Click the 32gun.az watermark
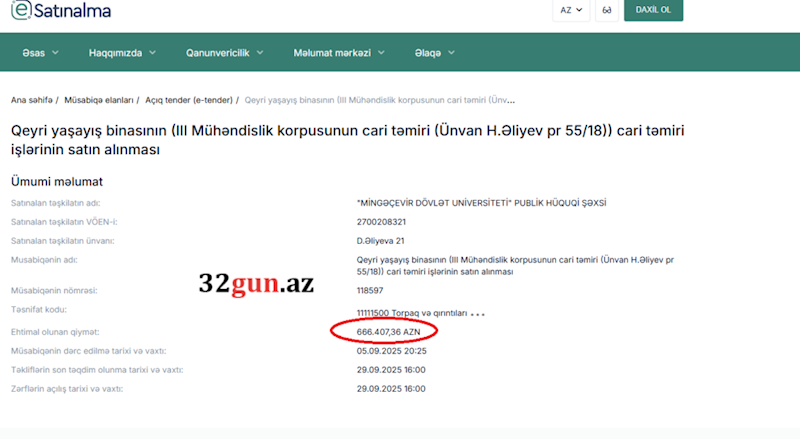 (256, 283)
